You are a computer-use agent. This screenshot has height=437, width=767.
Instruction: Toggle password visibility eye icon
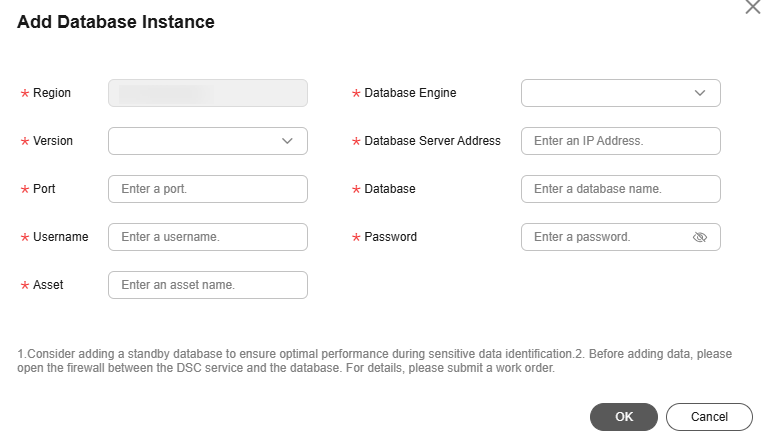699,237
